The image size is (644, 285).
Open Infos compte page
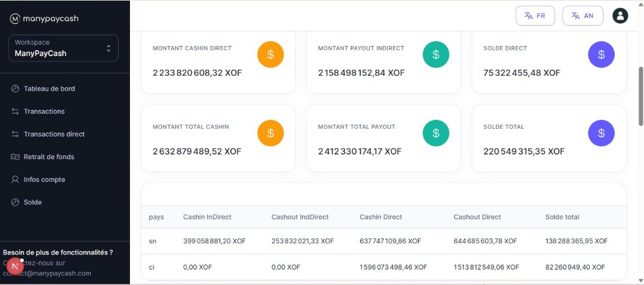44,179
